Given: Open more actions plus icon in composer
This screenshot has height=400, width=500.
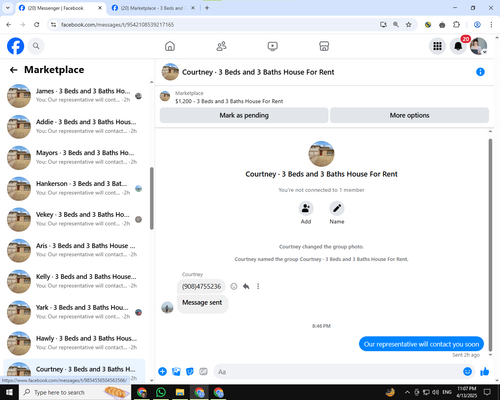Looking at the screenshot, I should coord(162,371).
